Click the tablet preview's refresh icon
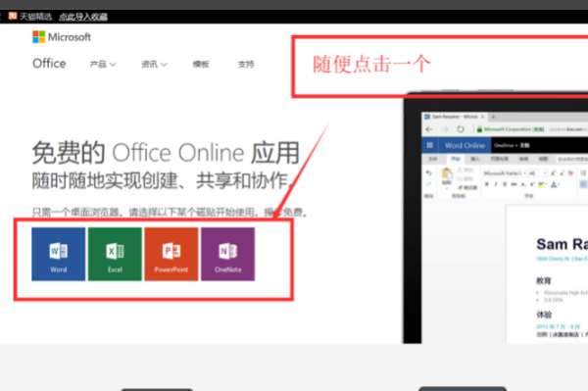Viewport: 588px width, 391px height. pyautogui.click(x=461, y=129)
